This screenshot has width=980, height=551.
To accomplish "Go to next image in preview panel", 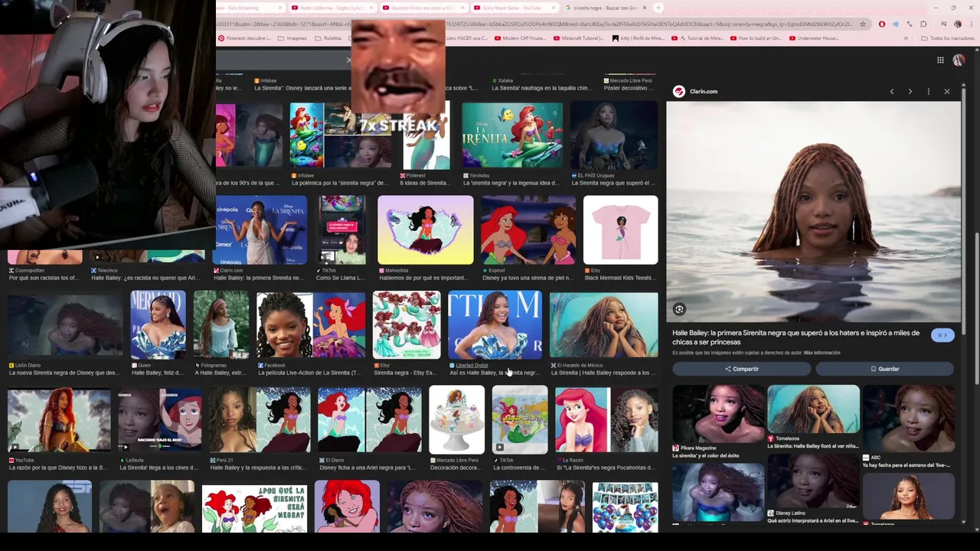I will (910, 92).
